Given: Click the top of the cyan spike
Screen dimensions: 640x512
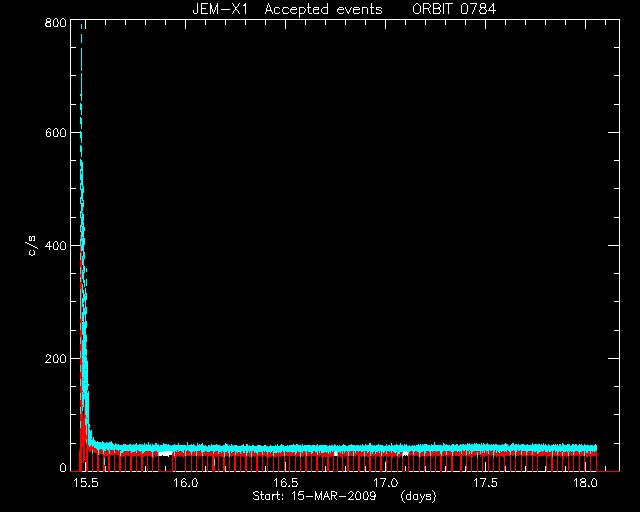Looking at the screenshot, I should click(x=82, y=25).
